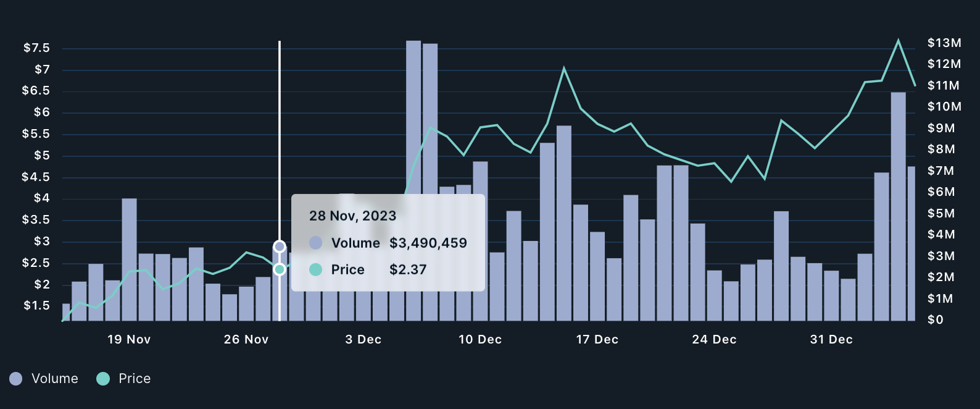
Task: Click the price peak near 15 Dec
Action: (x=563, y=69)
